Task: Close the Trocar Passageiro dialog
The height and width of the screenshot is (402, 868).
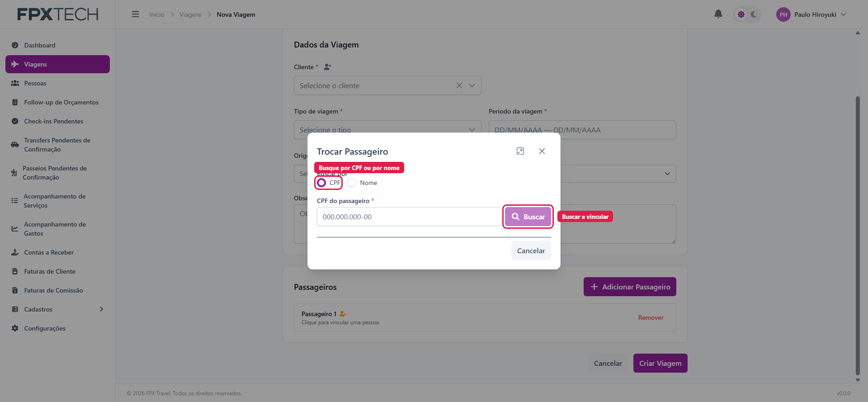Action: coord(542,151)
